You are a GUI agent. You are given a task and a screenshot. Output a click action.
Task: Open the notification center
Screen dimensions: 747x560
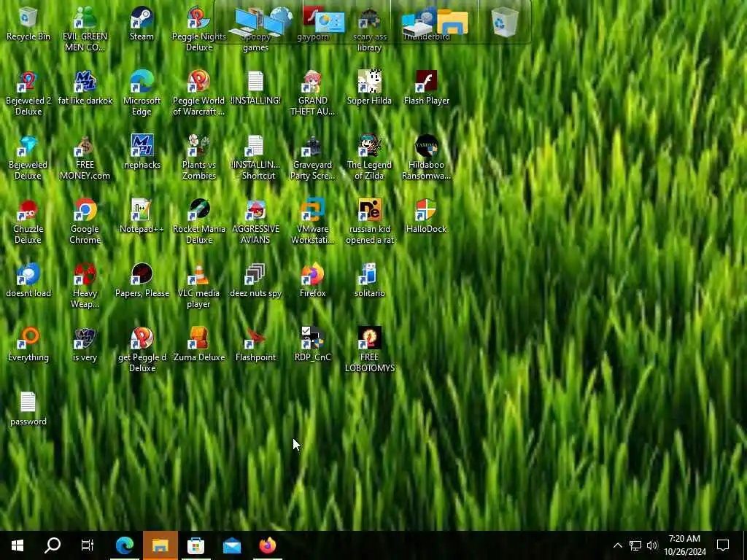pos(723,545)
